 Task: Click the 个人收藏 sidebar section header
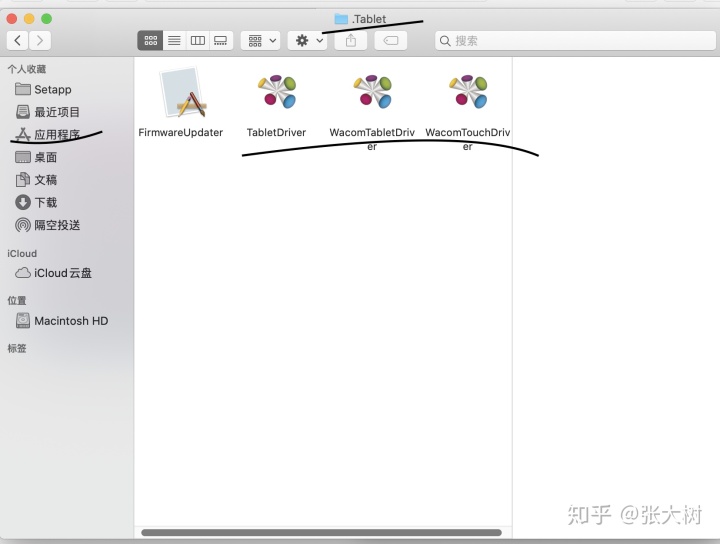click(x=27, y=69)
